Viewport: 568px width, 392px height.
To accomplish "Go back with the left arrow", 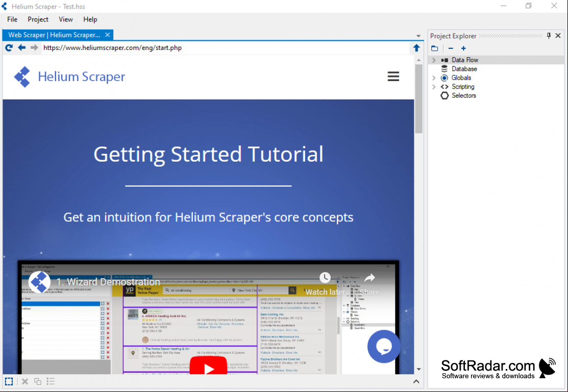I will click(x=22, y=47).
